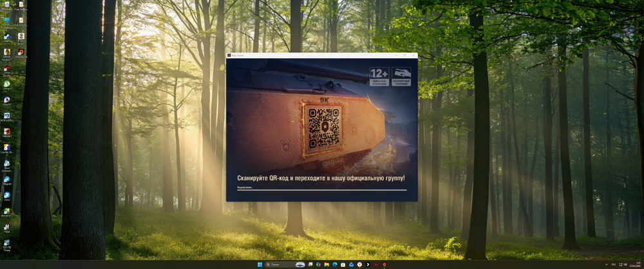
Task: Click the launcher title bar app icon
Action: (229, 55)
